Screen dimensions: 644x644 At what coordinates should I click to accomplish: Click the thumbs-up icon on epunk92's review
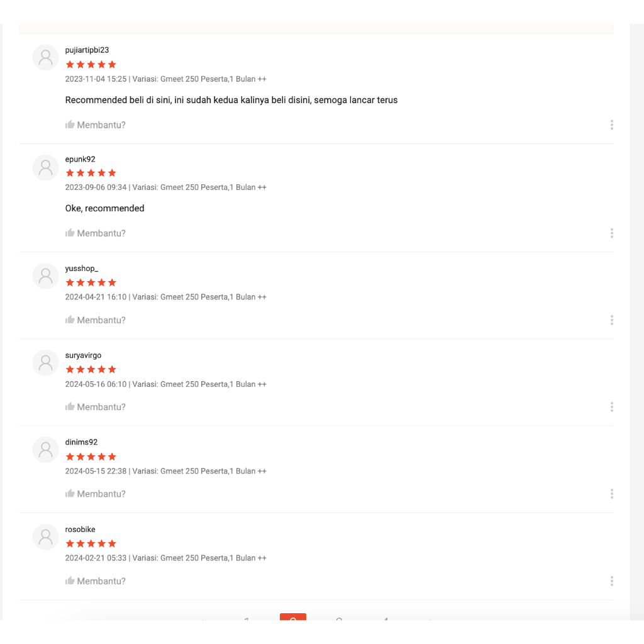point(70,233)
